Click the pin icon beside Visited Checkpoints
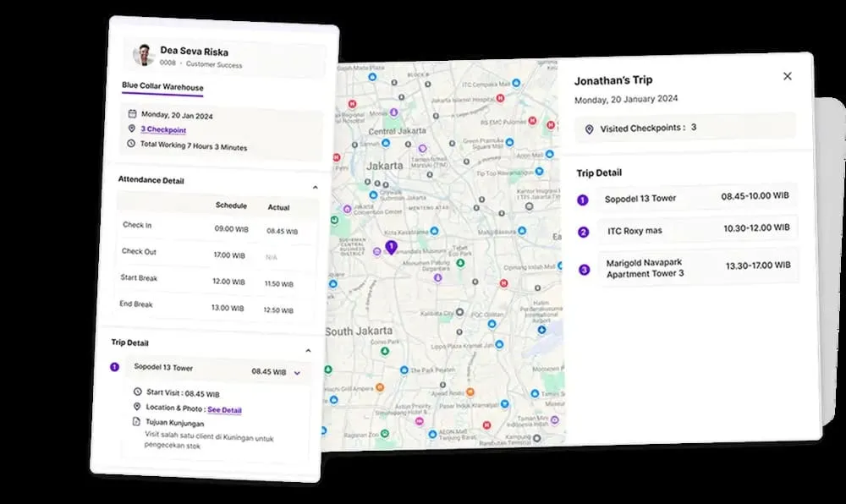 click(590, 129)
